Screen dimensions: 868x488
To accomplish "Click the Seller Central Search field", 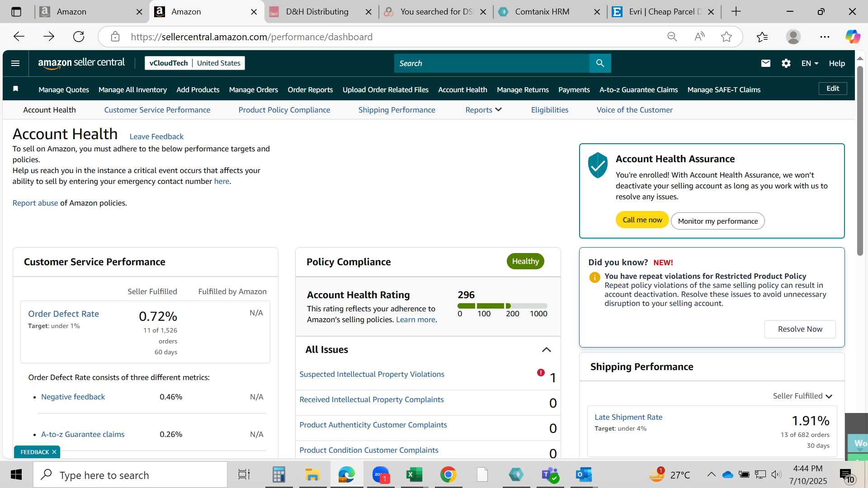I will coord(491,63).
